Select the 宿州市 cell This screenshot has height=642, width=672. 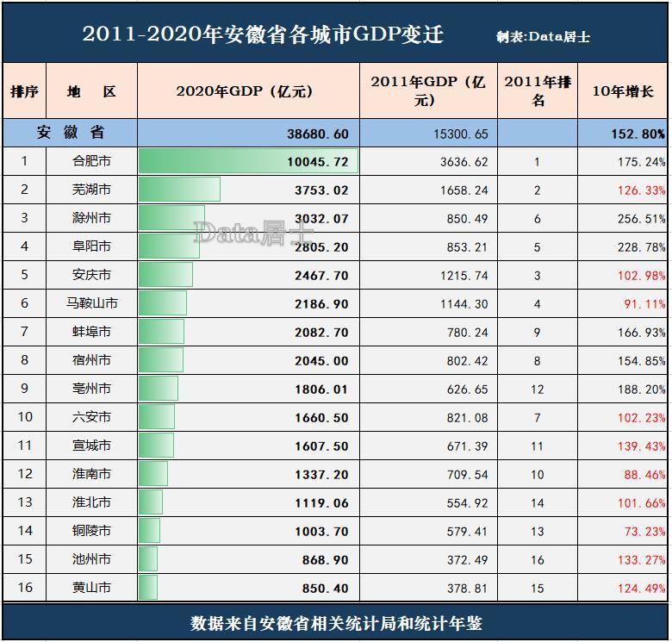point(91,360)
